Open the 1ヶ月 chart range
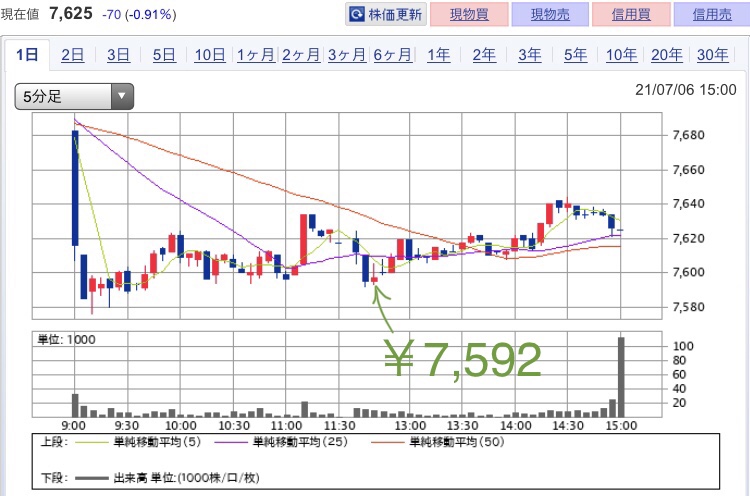This screenshot has width=750, height=496. (255, 55)
